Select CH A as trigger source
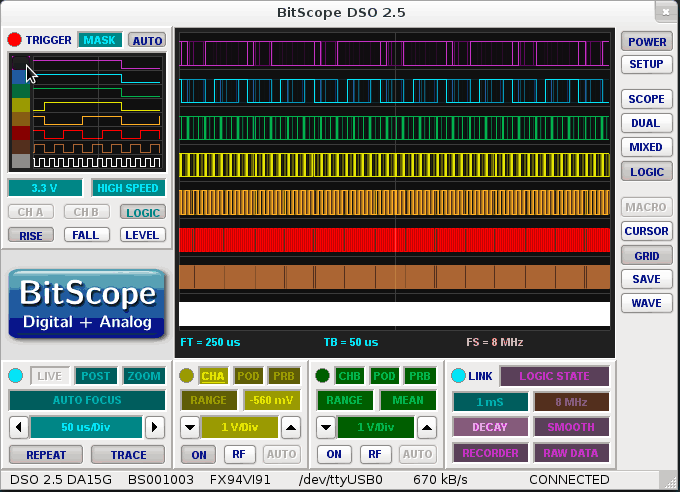 tap(31, 212)
